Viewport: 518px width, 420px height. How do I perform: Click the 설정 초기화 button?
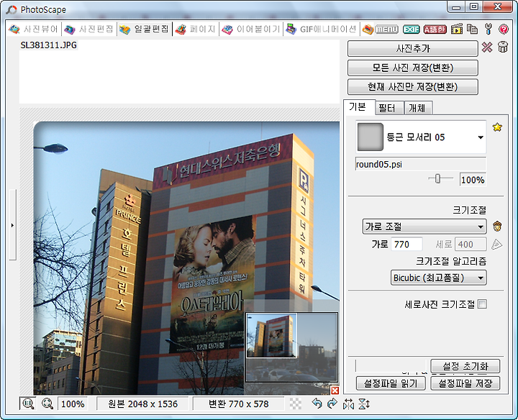[465, 366]
